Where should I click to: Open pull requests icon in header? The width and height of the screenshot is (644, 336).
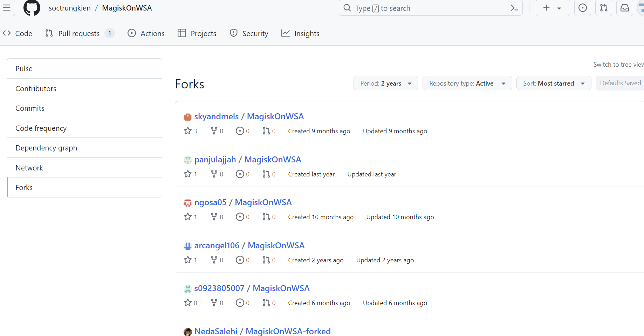tap(604, 8)
